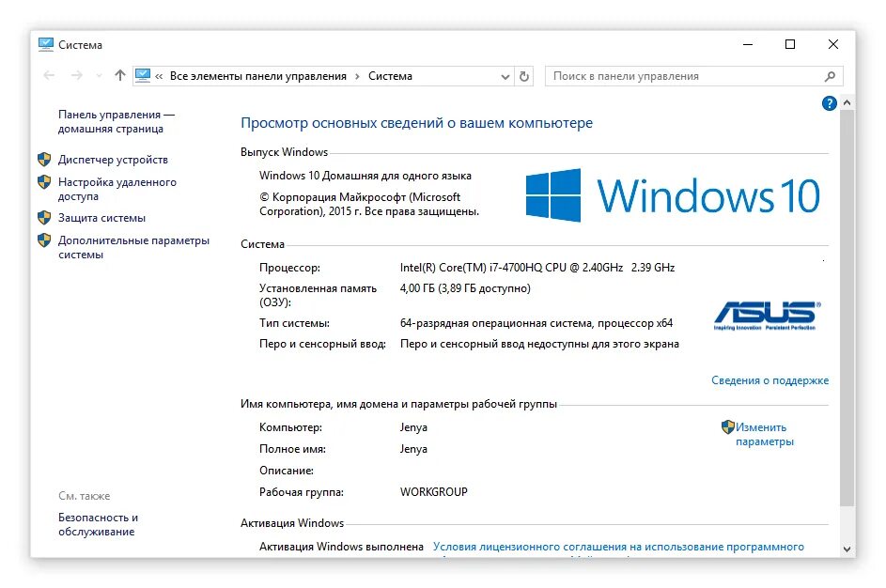Refresh the Система page
The height and width of the screenshot is (588, 886).
[524, 76]
